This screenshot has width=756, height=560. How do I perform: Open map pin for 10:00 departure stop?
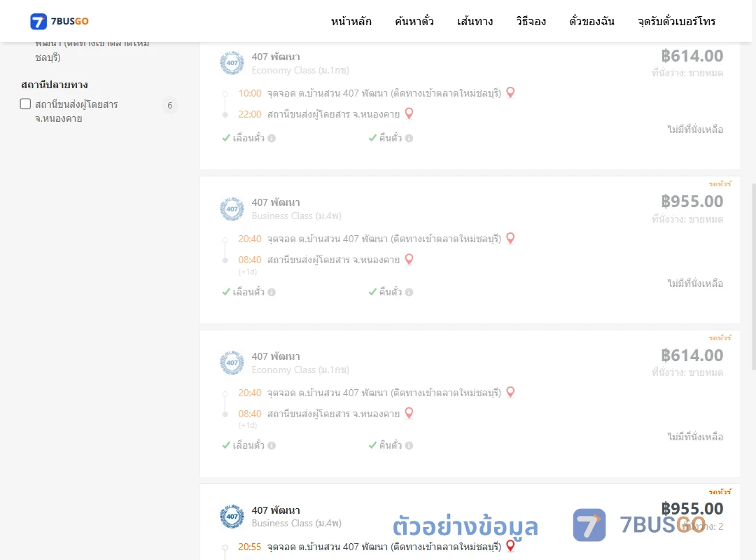(510, 92)
